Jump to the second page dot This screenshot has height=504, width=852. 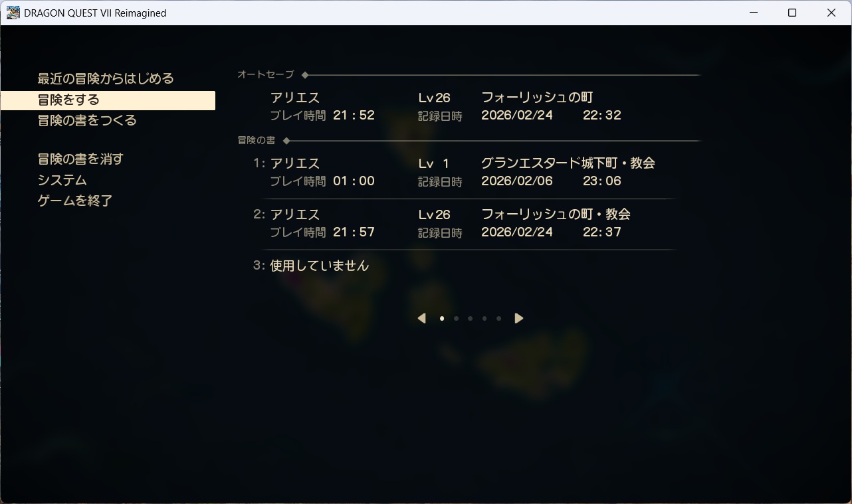coord(456,319)
